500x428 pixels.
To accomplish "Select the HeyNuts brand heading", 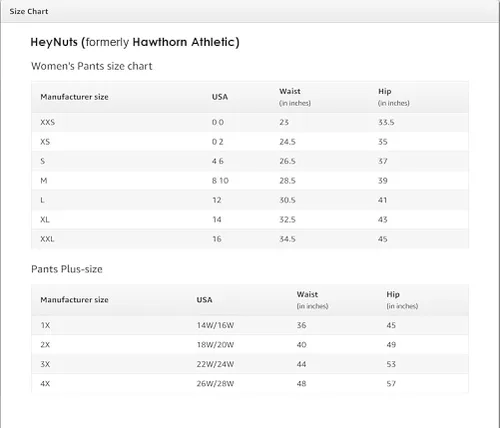I will point(135,42).
